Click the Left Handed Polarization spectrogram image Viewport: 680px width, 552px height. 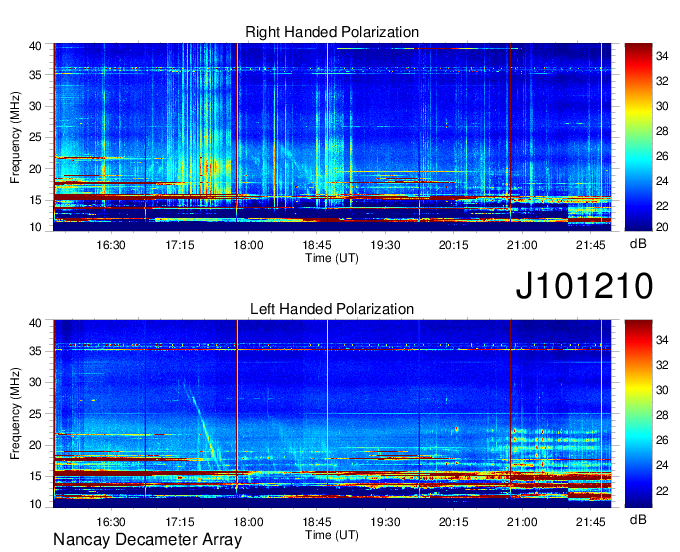coord(332,414)
